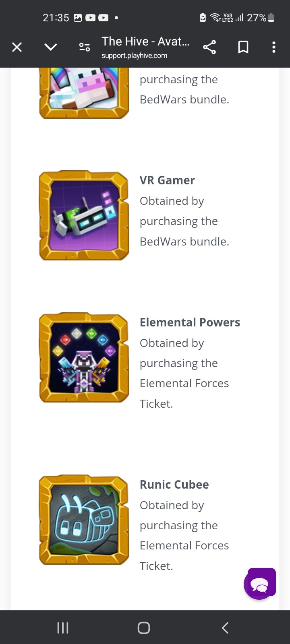
Task: Tap the Android home button
Action: pyautogui.click(x=144, y=628)
